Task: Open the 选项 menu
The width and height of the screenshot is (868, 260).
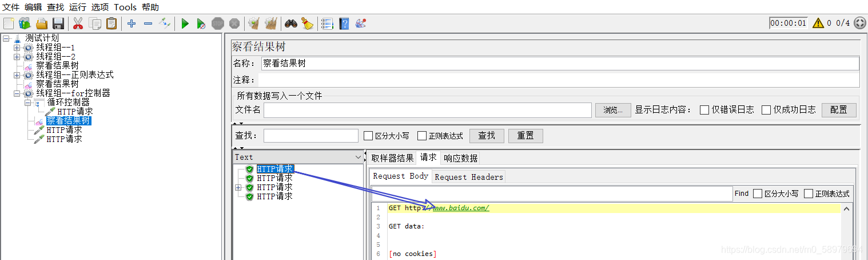Action: pyautogui.click(x=100, y=7)
